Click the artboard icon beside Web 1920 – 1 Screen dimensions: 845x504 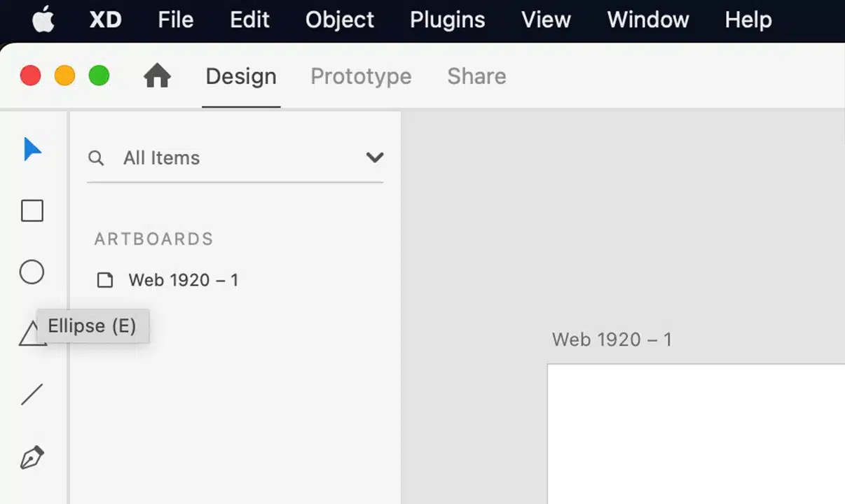point(104,280)
